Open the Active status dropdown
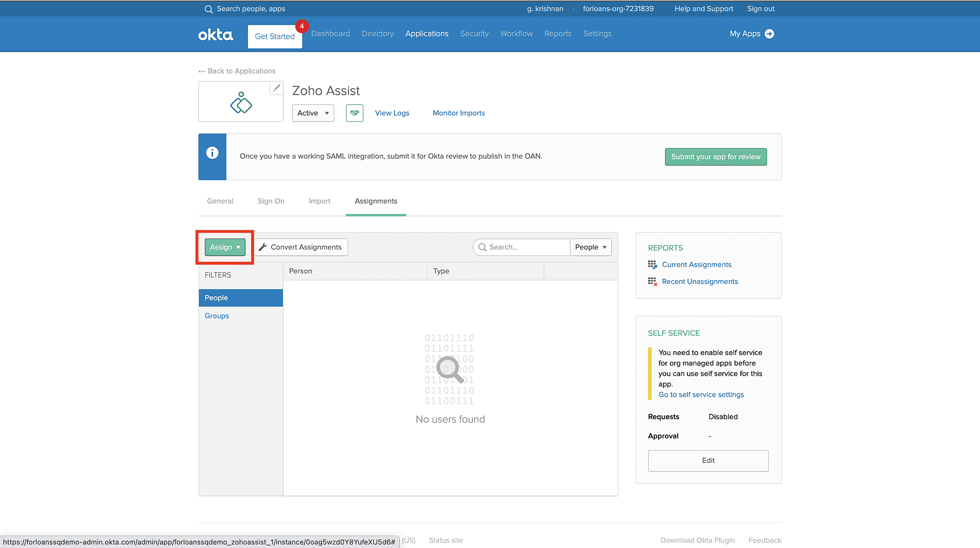This screenshot has height=548, width=980. click(313, 113)
